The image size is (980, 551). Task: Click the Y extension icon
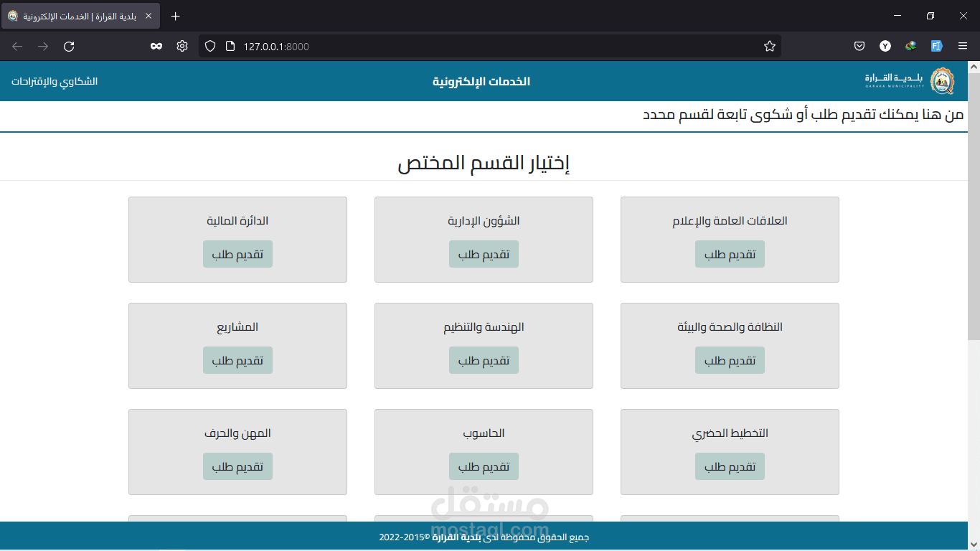(885, 46)
